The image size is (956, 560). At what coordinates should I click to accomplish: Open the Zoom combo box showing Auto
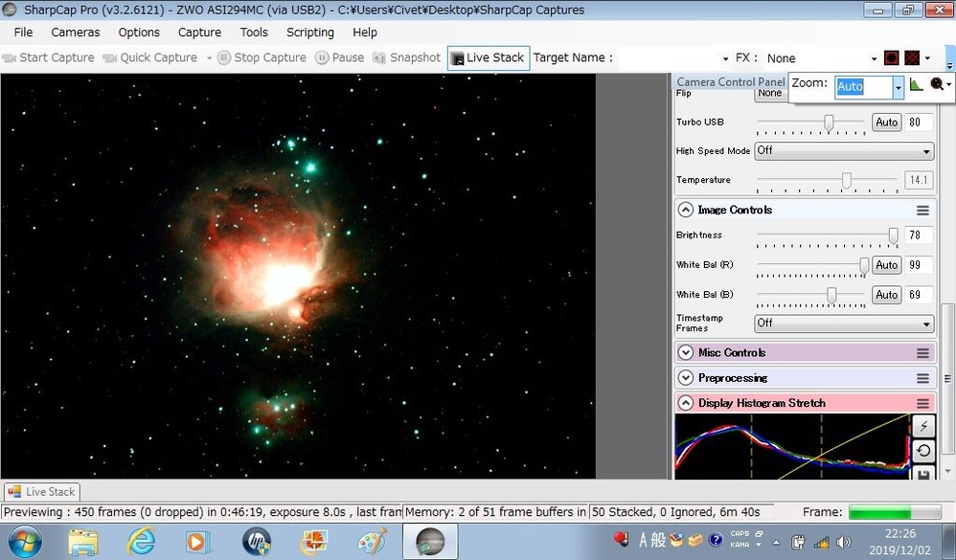(869, 87)
